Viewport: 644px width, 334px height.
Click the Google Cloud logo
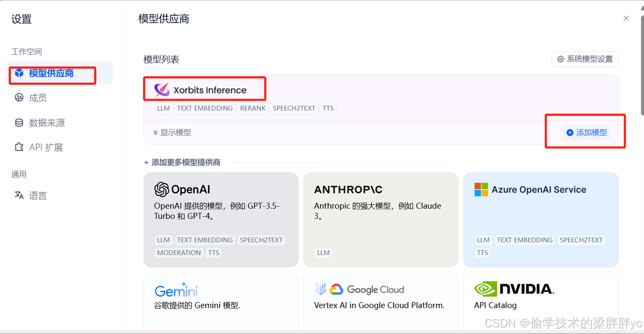click(x=367, y=290)
